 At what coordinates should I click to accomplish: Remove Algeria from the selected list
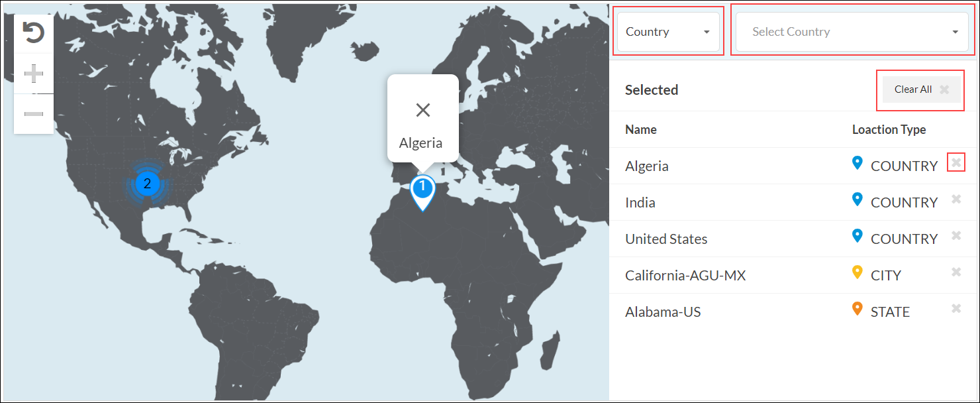[x=956, y=162]
